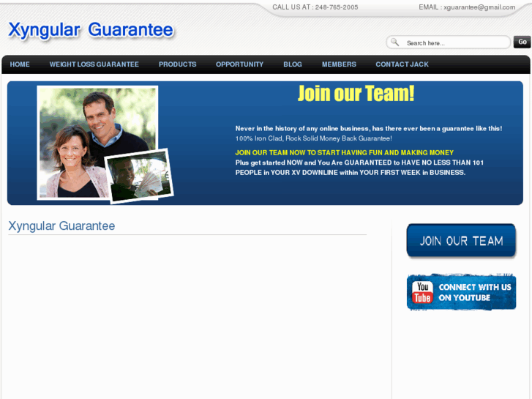Open the Blog section
532x399 pixels.
point(293,64)
